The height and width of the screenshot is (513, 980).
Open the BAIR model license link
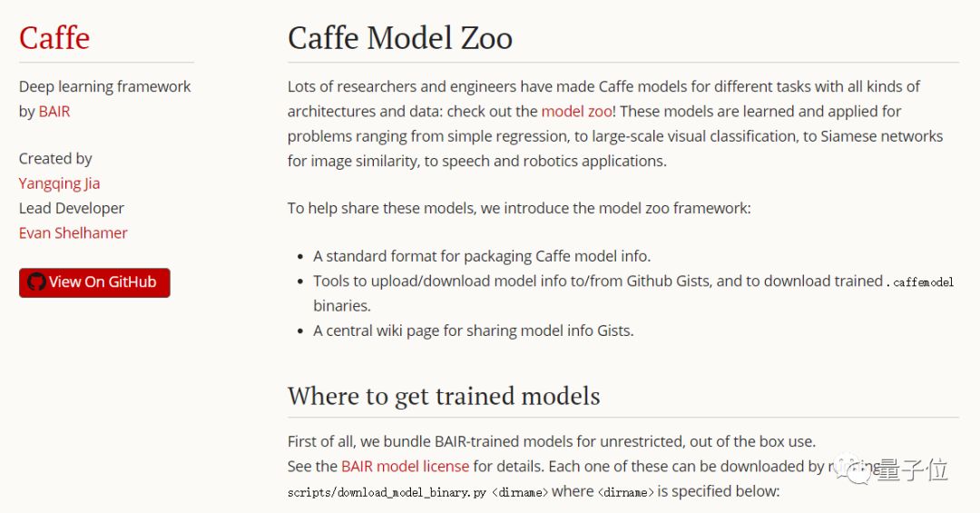[x=405, y=466]
